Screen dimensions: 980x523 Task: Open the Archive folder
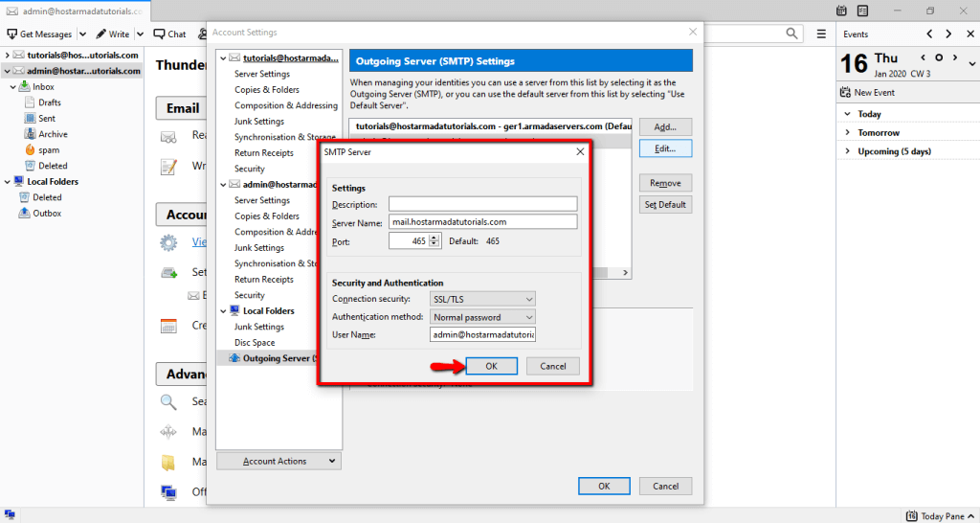coord(53,134)
